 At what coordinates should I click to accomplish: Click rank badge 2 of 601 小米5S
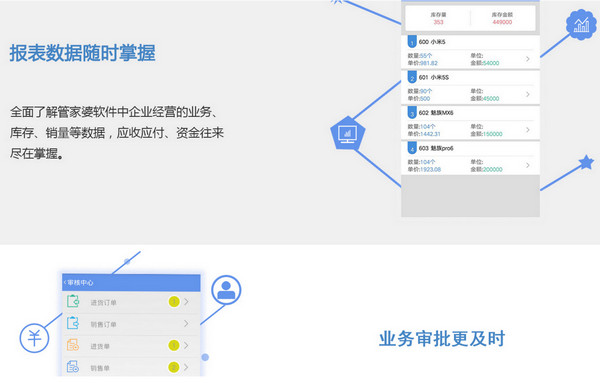[412, 78]
